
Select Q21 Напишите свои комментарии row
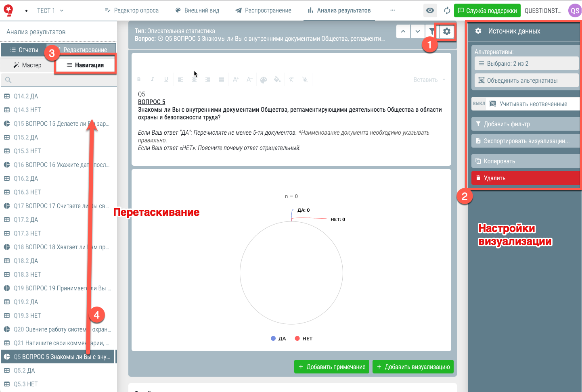coord(58,343)
